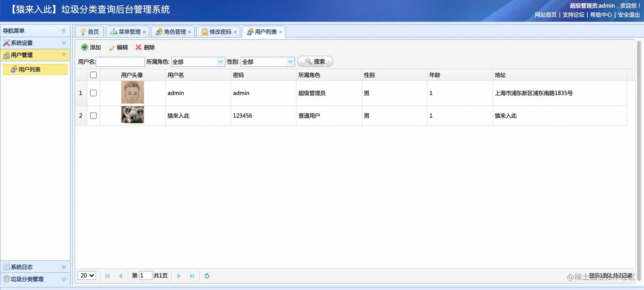Check the select-all checkbox in table header
Viewport: 644px width, 290px height.
tap(93, 75)
